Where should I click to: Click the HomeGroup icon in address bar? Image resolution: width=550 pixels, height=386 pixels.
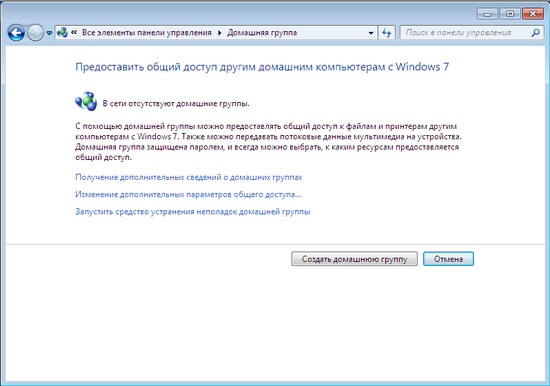tap(62, 33)
